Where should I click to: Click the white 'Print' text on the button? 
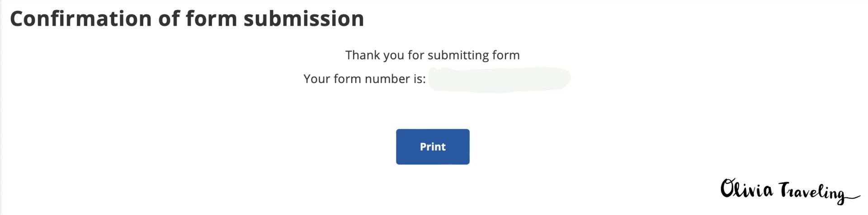coord(433,147)
